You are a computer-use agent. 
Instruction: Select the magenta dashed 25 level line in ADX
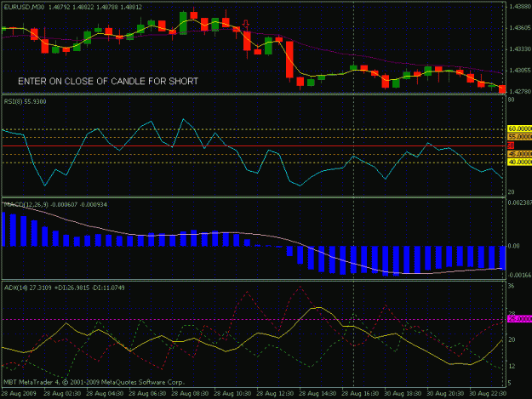[254, 319]
